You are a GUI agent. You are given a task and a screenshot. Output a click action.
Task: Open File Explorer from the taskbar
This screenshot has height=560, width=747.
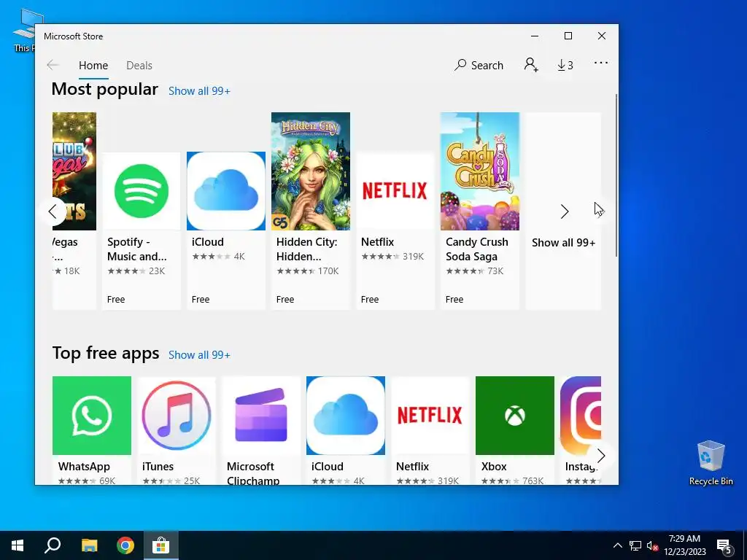coord(89,545)
